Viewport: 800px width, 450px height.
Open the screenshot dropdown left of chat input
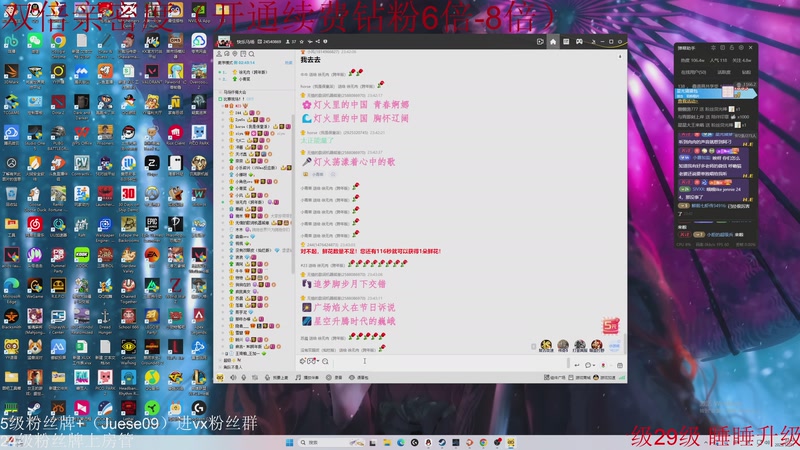pyautogui.click(x=313, y=361)
